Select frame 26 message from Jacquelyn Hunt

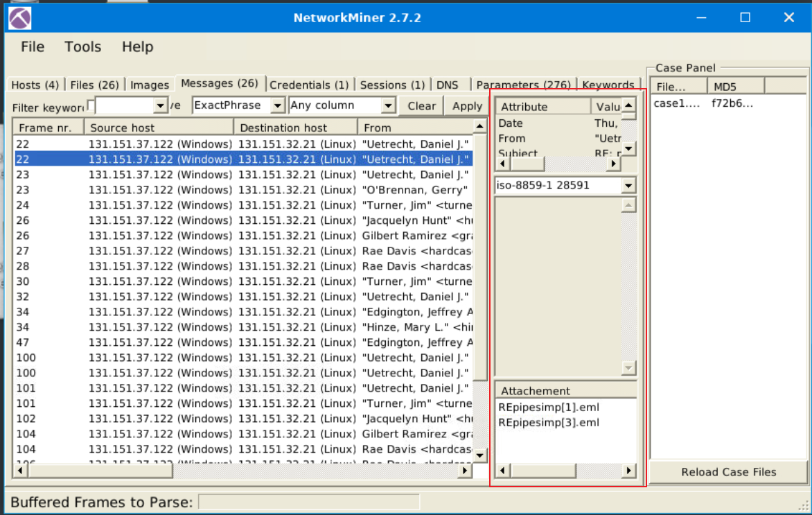pos(243,220)
